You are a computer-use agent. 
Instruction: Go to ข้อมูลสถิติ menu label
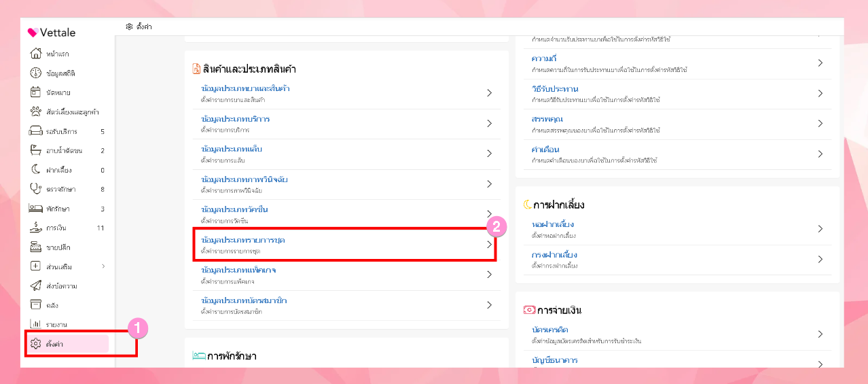click(x=60, y=73)
